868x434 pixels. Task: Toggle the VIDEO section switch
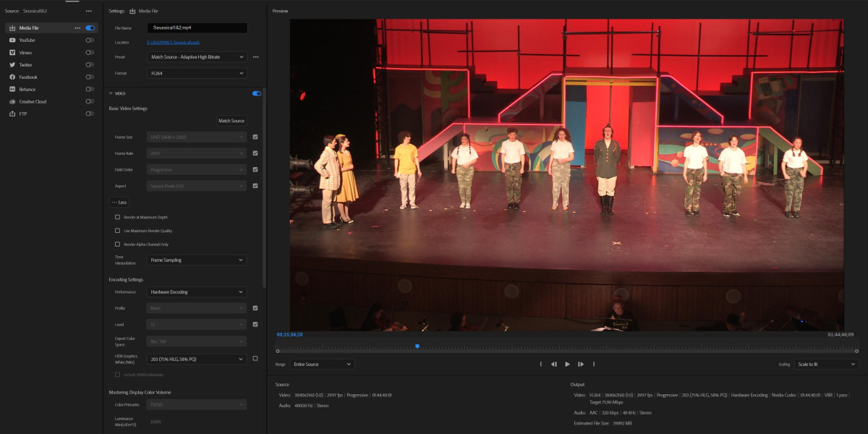click(256, 93)
